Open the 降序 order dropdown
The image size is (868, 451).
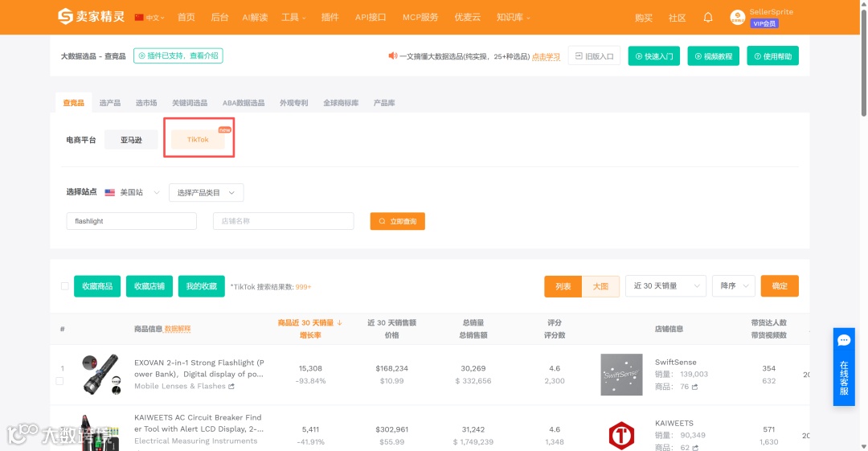click(734, 286)
